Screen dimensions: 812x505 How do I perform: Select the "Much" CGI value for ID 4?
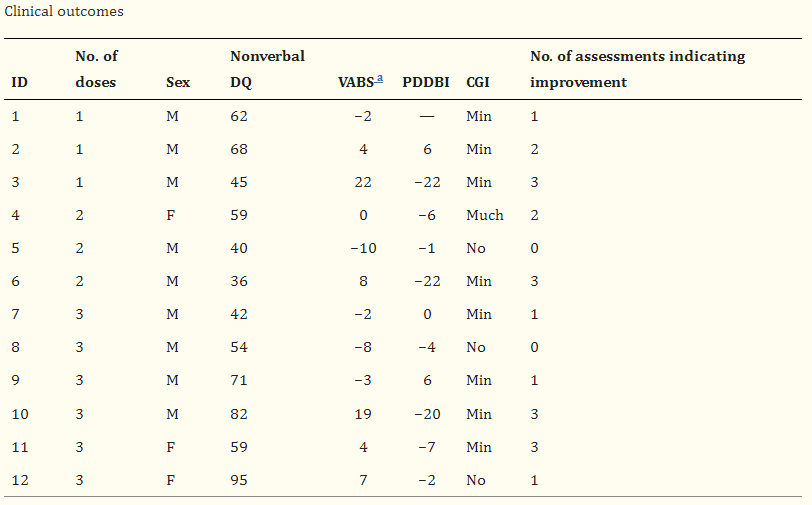(485, 215)
